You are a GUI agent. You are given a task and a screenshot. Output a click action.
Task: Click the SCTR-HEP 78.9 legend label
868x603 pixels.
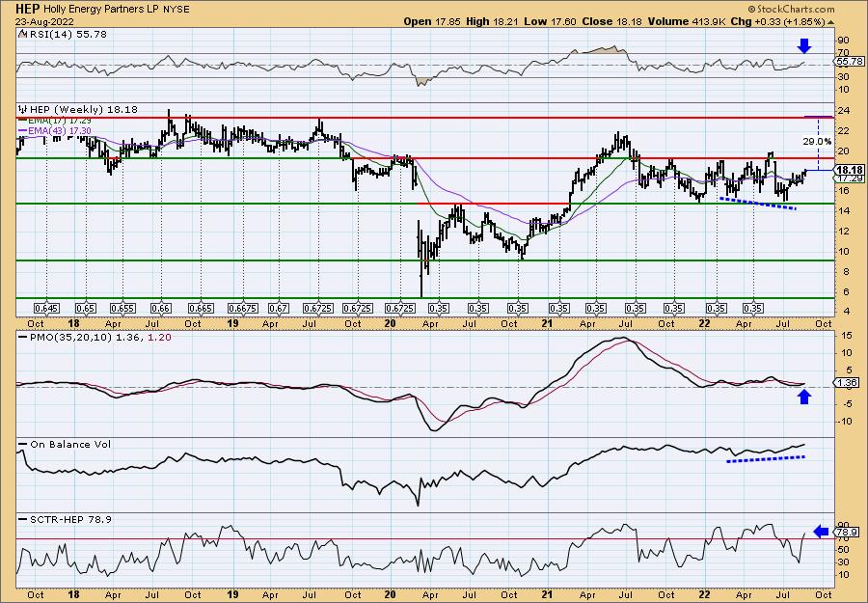click(x=70, y=519)
